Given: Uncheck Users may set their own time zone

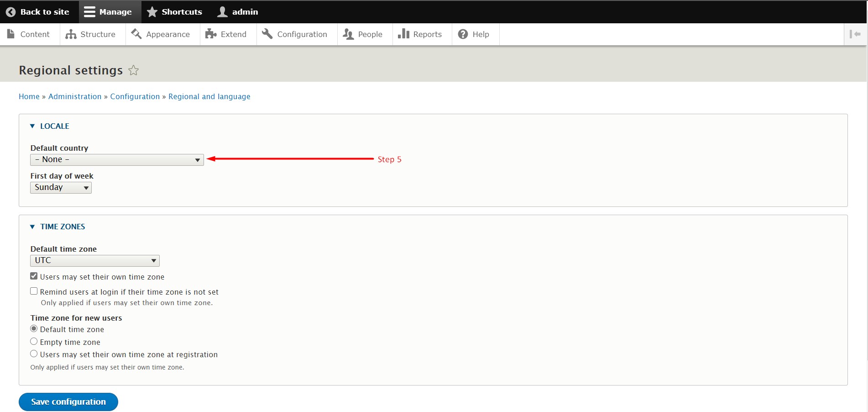Looking at the screenshot, I should click(34, 276).
